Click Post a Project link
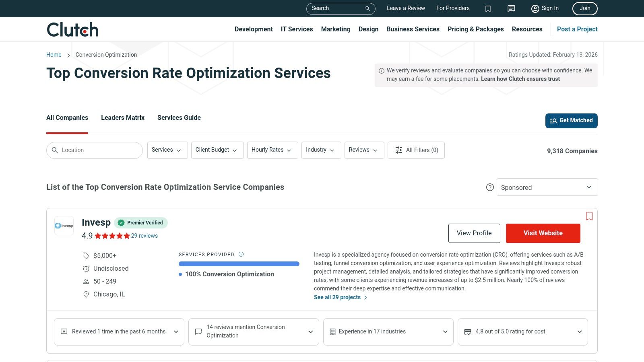644x362 pixels. point(577,29)
